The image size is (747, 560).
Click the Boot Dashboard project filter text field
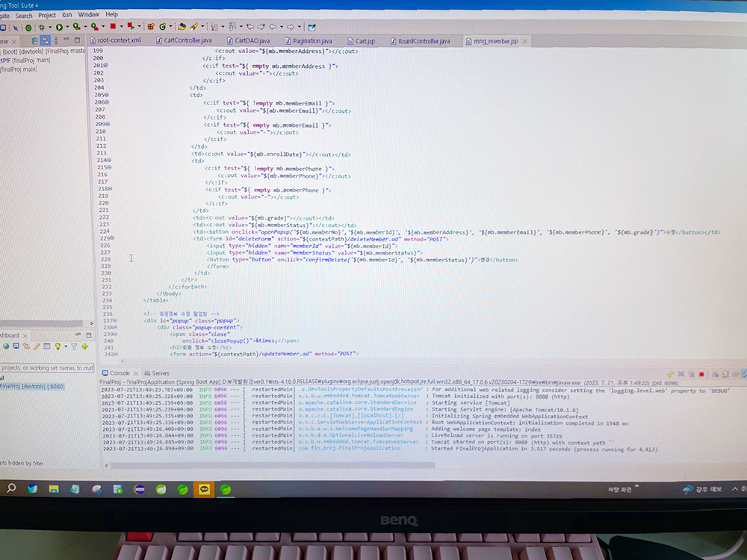46,367
